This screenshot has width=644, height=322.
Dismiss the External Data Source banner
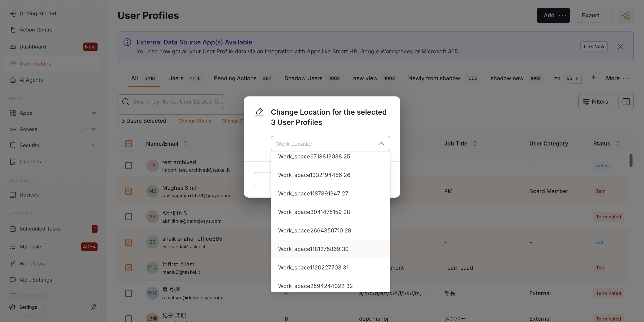click(x=621, y=46)
